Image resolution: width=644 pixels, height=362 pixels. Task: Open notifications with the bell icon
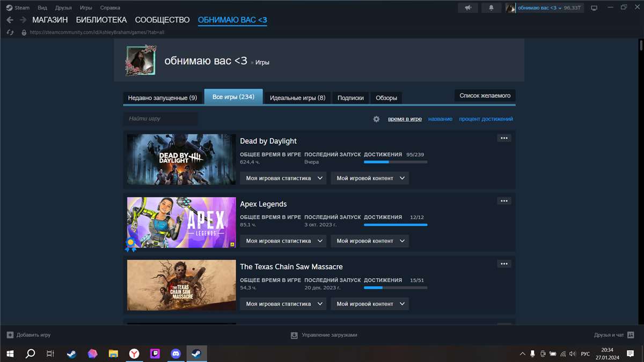[491, 7]
